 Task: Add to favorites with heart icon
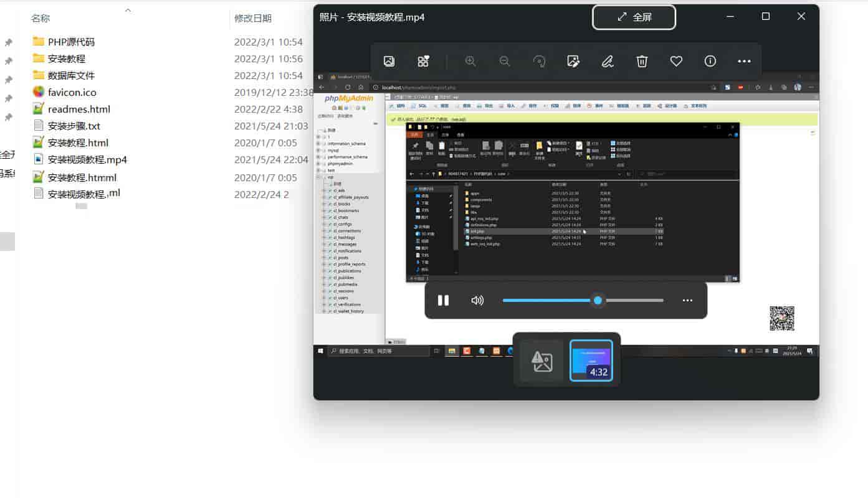click(x=676, y=61)
